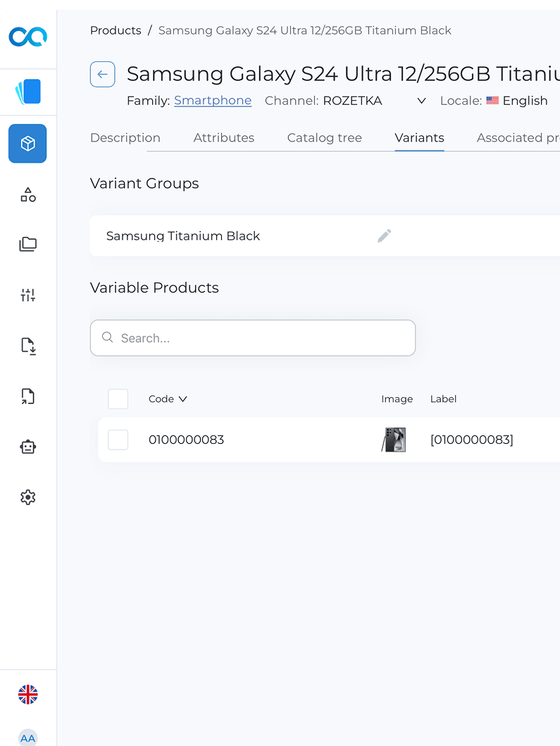Open the file export icon in sidebar
Screen dimensions: 560x746
(x=28, y=397)
